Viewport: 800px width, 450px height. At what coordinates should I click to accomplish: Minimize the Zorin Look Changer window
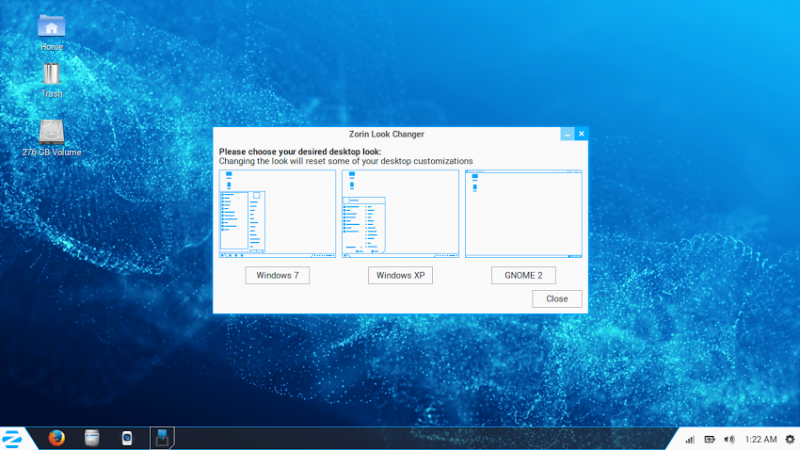pos(567,134)
